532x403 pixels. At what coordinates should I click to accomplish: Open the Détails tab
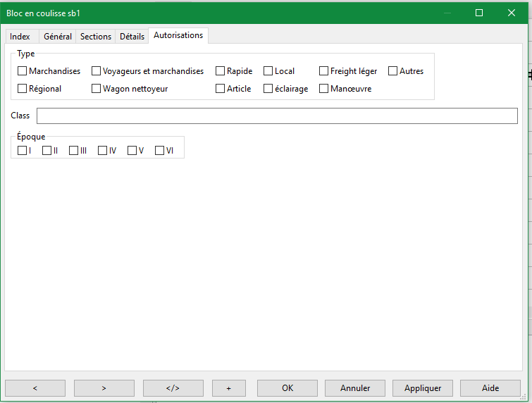[132, 37]
